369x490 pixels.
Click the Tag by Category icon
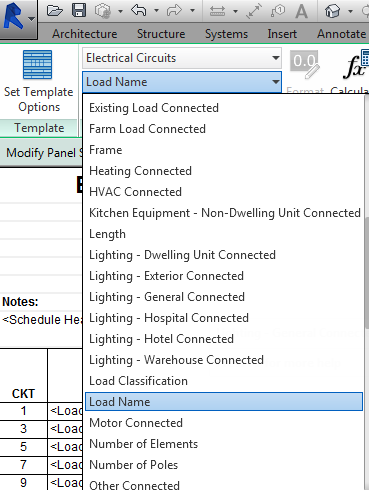[278, 11]
